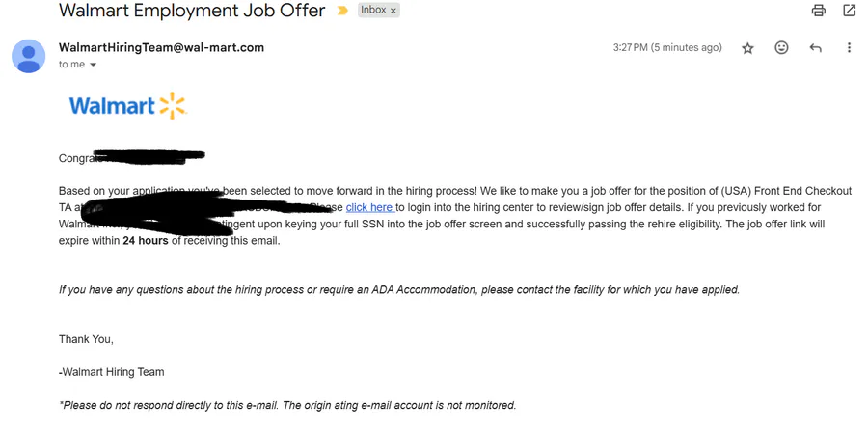
Task: Select the sender address WalmartHiringTeam@wal-mart.com
Action: click(162, 47)
